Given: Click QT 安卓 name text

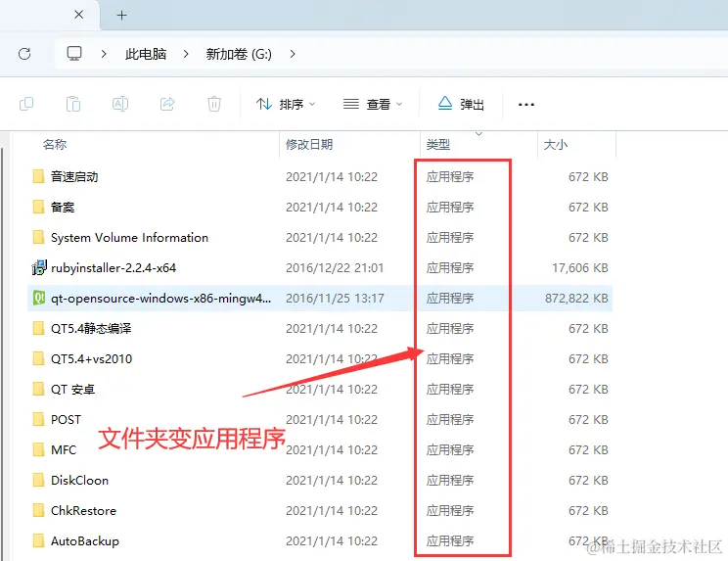Looking at the screenshot, I should click(72, 389).
